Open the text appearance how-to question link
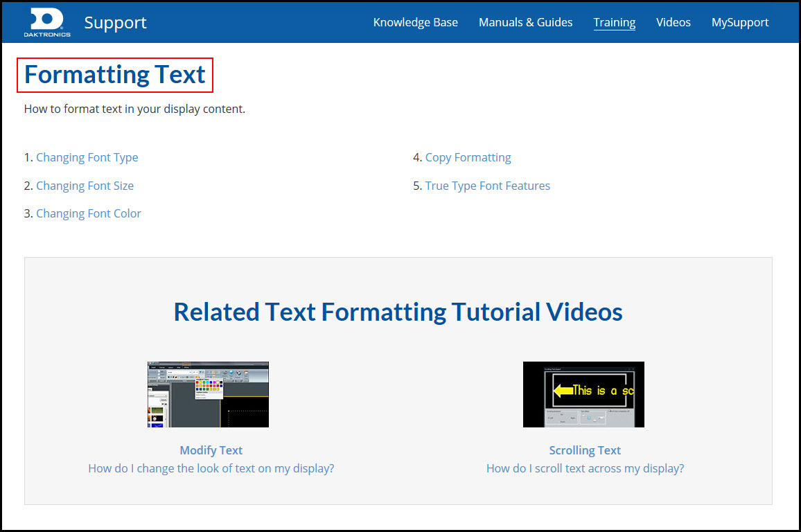The image size is (801, 532). (x=211, y=468)
